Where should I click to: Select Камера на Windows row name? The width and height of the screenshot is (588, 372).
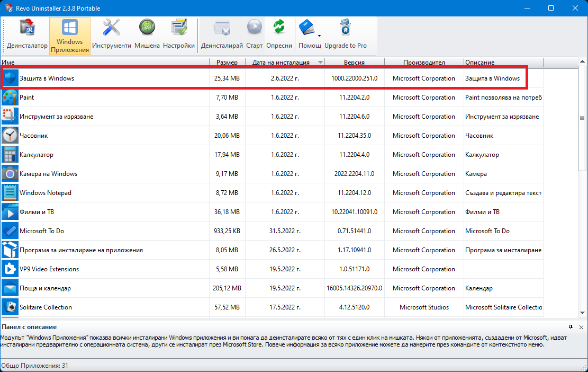48,174
